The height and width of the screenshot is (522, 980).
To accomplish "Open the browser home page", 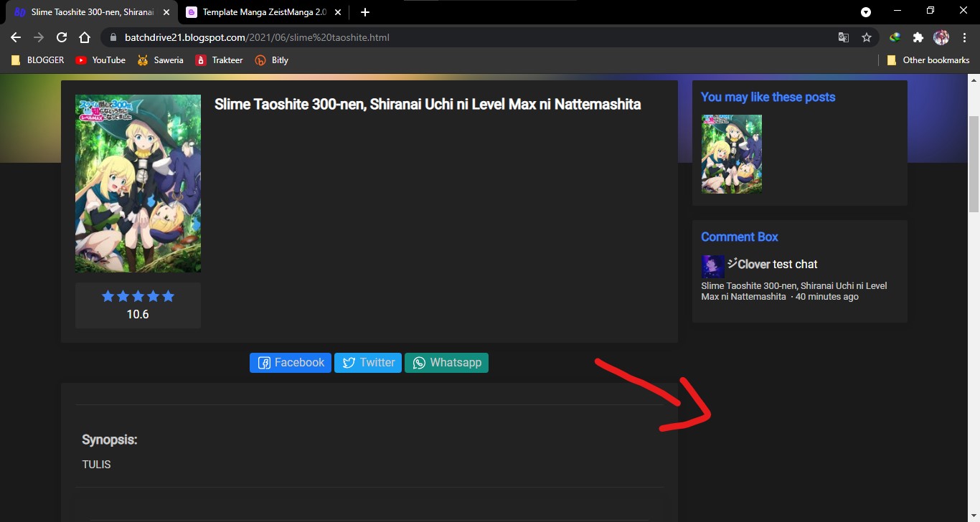I will pyautogui.click(x=85, y=37).
